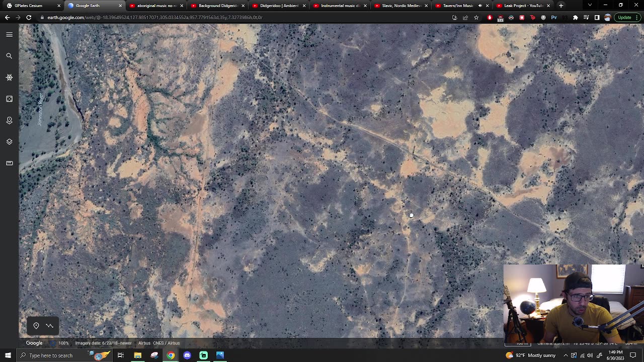Image resolution: width=644 pixels, height=362 pixels.
Task: Open the Windows notification center
Action: [633, 355]
